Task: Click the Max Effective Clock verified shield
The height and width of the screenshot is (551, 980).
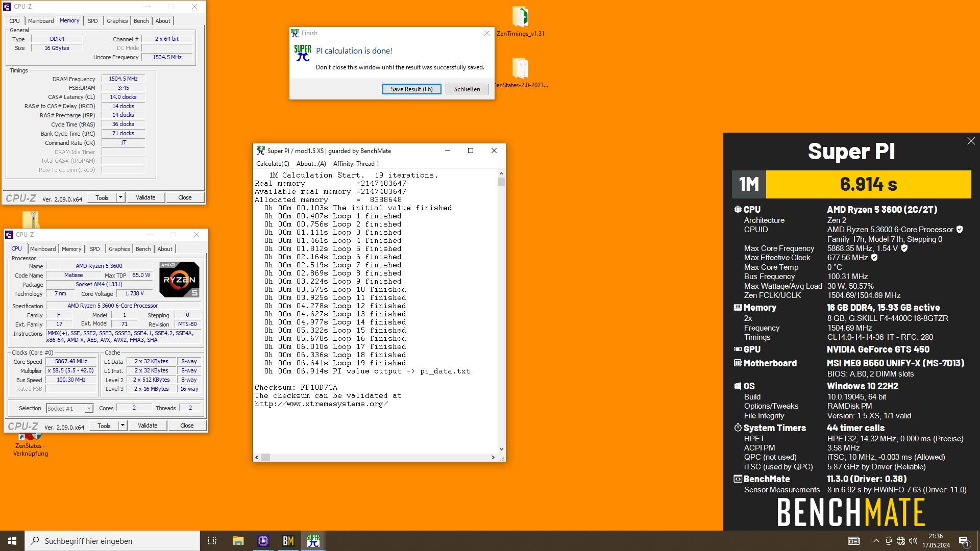Action: [874, 258]
